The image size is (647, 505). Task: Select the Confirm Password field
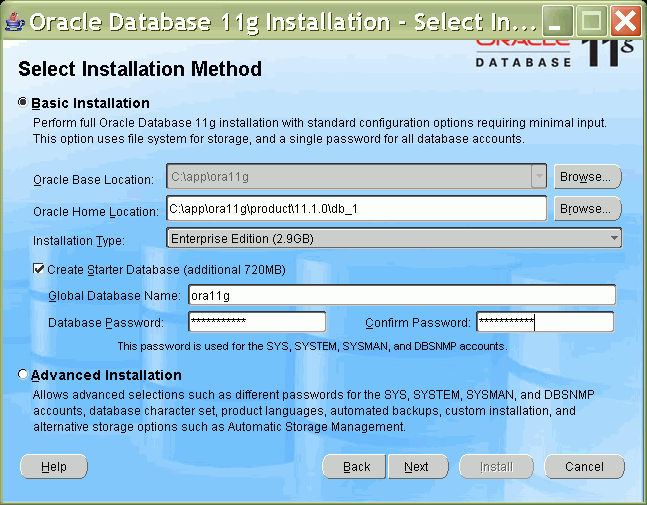point(544,322)
